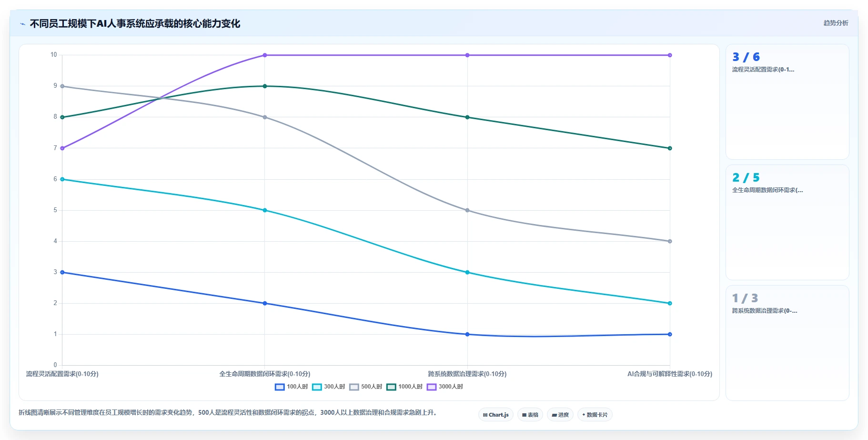
Task: Toggle the 300人时 legend series
Action: point(329,387)
